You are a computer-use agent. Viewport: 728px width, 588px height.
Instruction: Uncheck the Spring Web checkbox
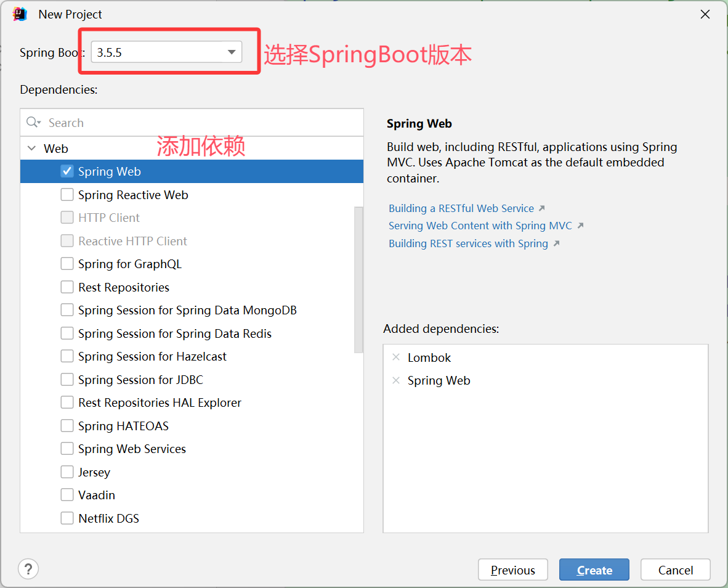pyautogui.click(x=67, y=171)
